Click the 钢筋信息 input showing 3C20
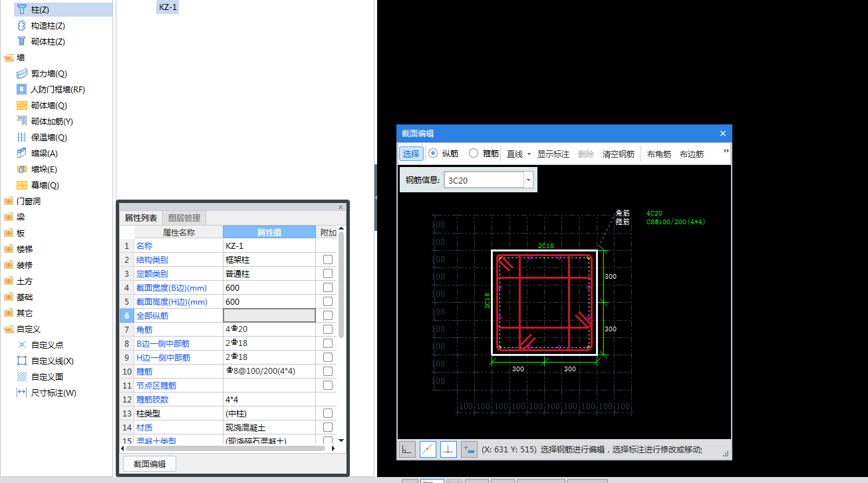868x483 pixels. click(484, 180)
